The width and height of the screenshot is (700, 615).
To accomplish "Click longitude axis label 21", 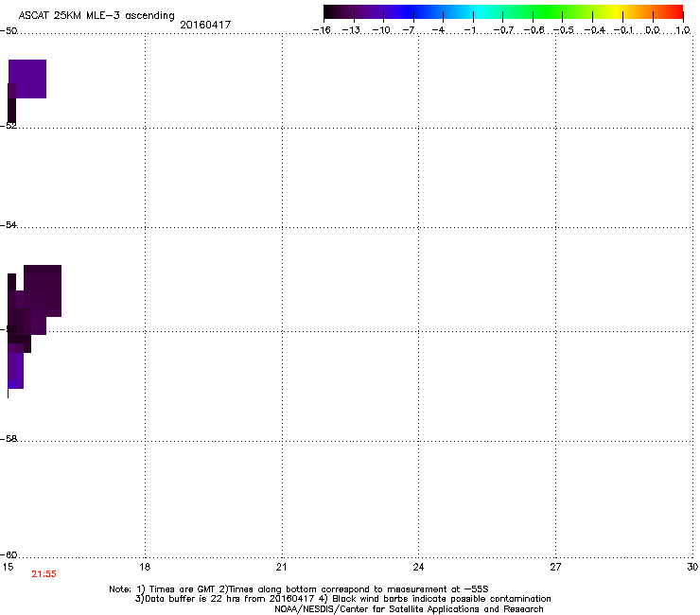I will click(281, 567).
